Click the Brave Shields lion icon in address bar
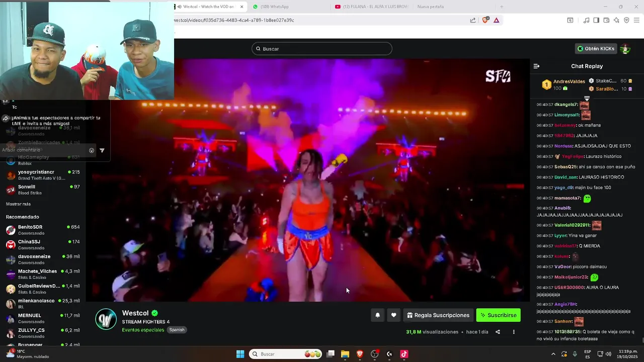The height and width of the screenshot is (362, 644). 485,20
